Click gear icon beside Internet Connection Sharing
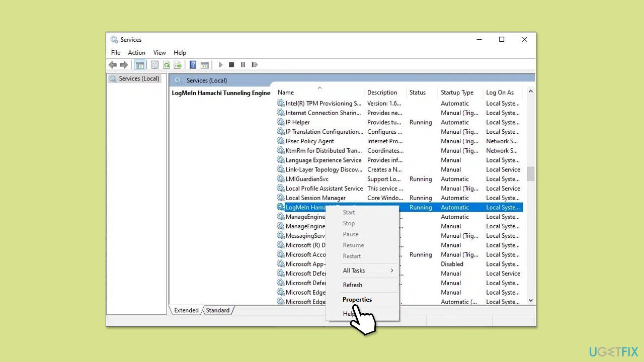 point(281,113)
